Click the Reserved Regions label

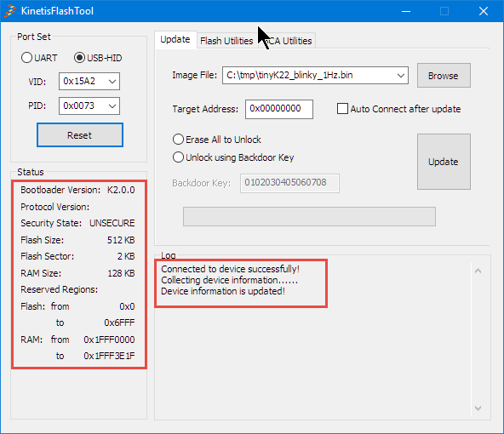pos(59,289)
